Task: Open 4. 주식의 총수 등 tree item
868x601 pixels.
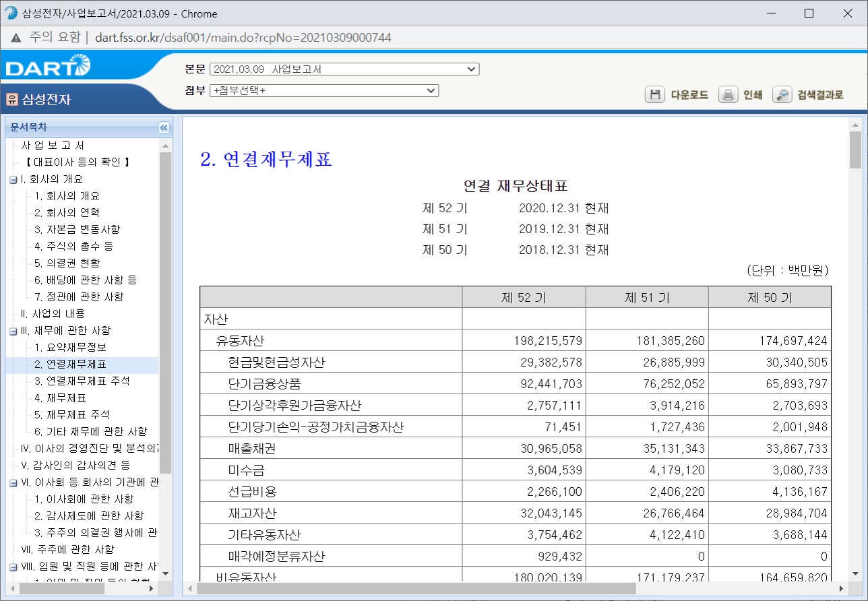Action: [73, 247]
